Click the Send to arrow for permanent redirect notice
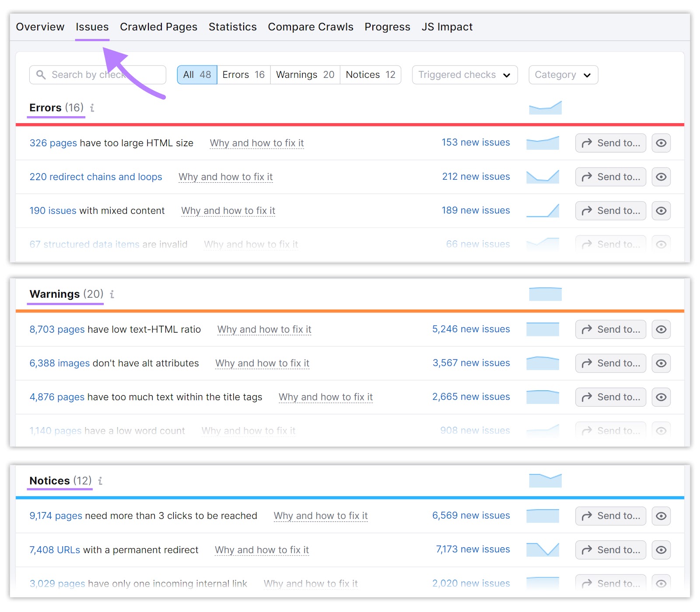This screenshot has width=700, height=612. click(x=610, y=549)
